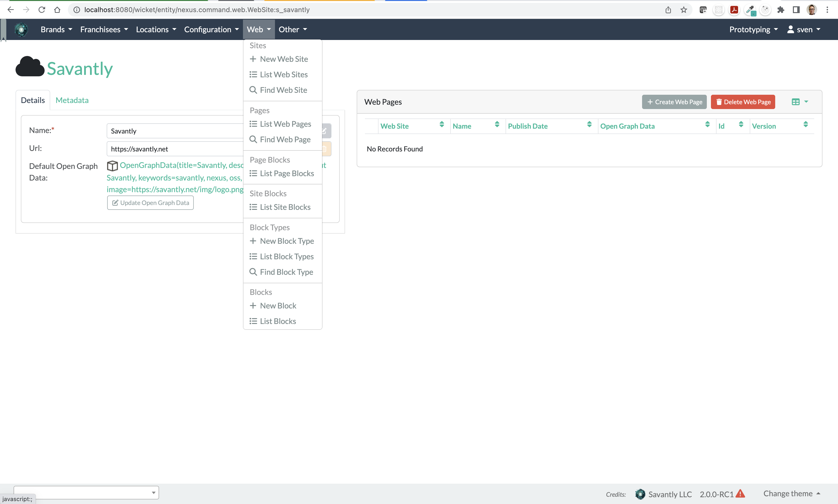The width and height of the screenshot is (838, 504).
Task: Toggle the browser side panel icon
Action: 796,10
